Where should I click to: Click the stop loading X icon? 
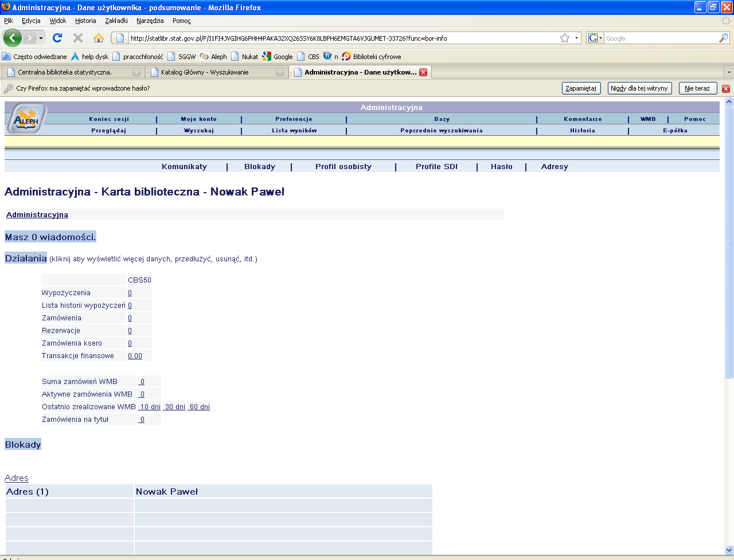click(78, 38)
